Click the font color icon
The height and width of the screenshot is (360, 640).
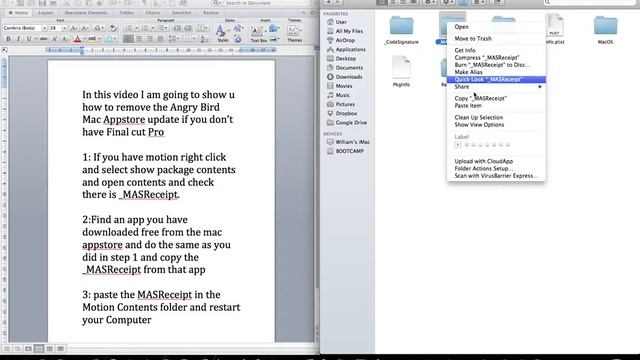pos(78,39)
